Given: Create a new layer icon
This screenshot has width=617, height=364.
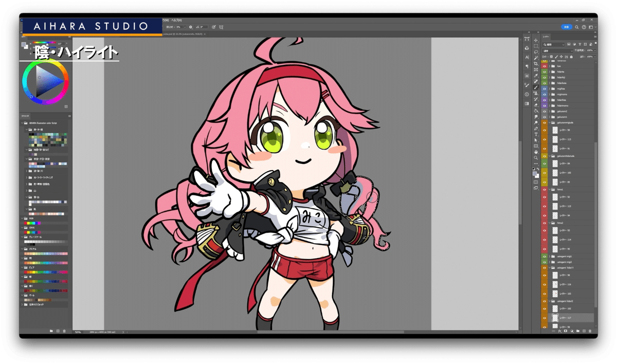Looking at the screenshot, I should point(584,331).
